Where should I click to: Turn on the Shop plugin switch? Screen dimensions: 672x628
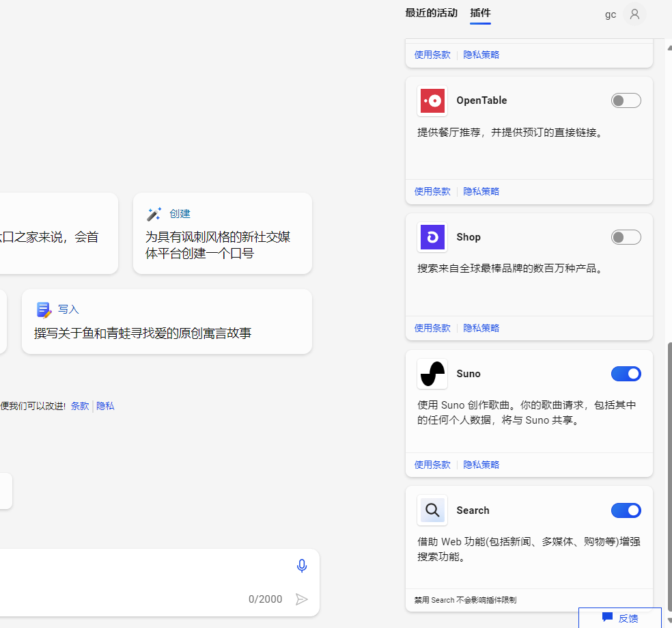pos(626,237)
